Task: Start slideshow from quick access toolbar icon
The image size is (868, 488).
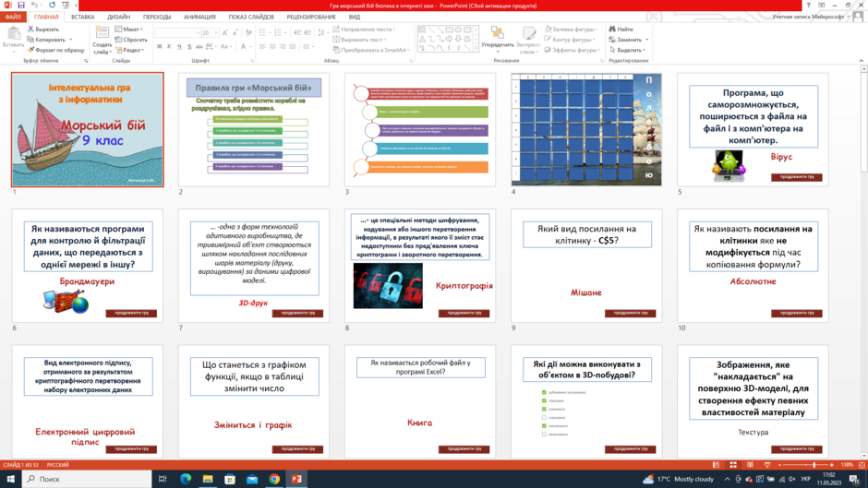Action: point(66,5)
